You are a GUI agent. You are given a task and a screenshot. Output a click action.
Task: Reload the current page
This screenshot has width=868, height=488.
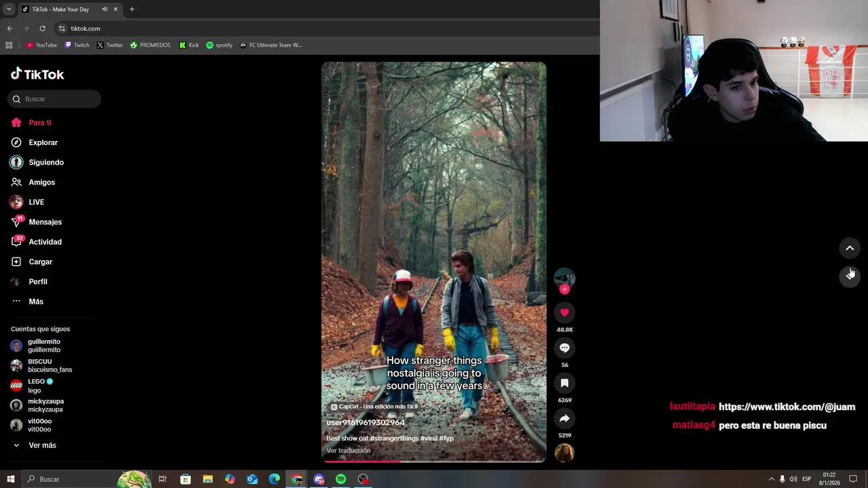[42, 28]
